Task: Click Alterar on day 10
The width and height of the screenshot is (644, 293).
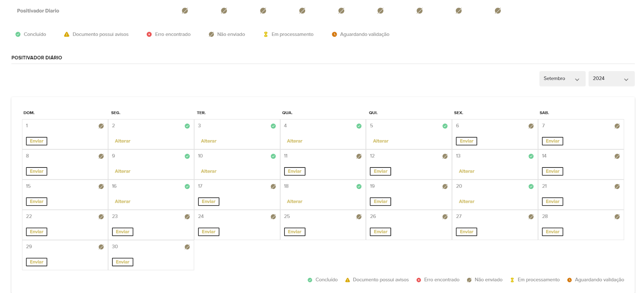Action: pos(208,171)
